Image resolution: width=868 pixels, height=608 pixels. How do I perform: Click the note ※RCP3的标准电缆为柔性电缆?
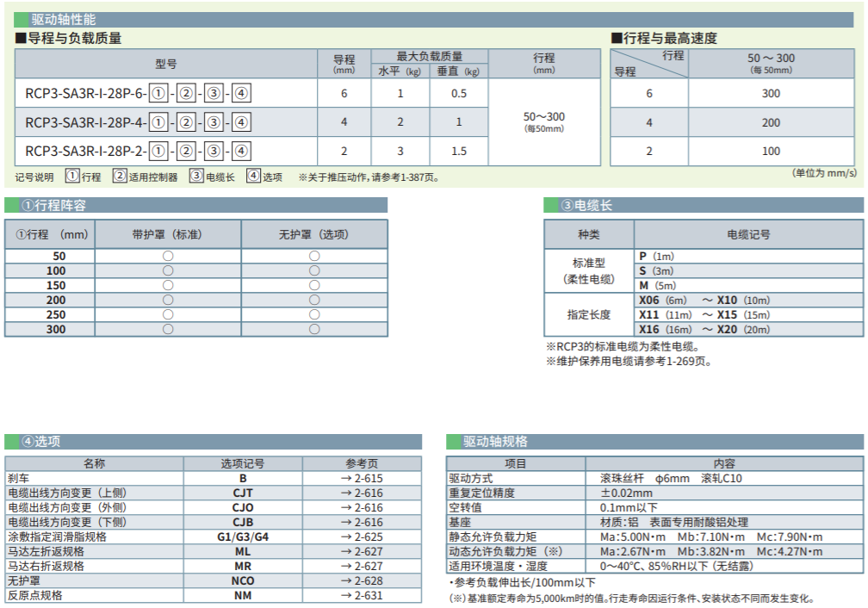(623, 347)
